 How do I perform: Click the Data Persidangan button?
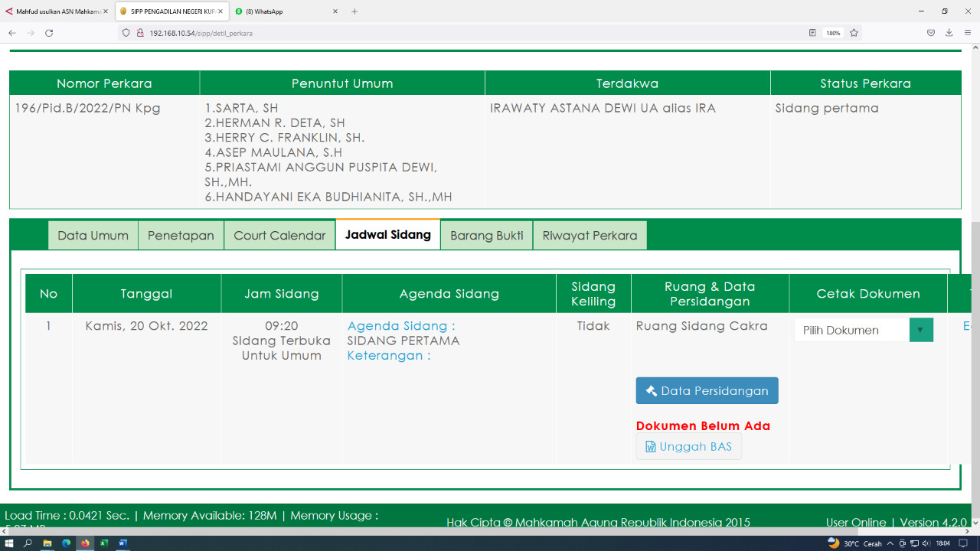tap(707, 390)
